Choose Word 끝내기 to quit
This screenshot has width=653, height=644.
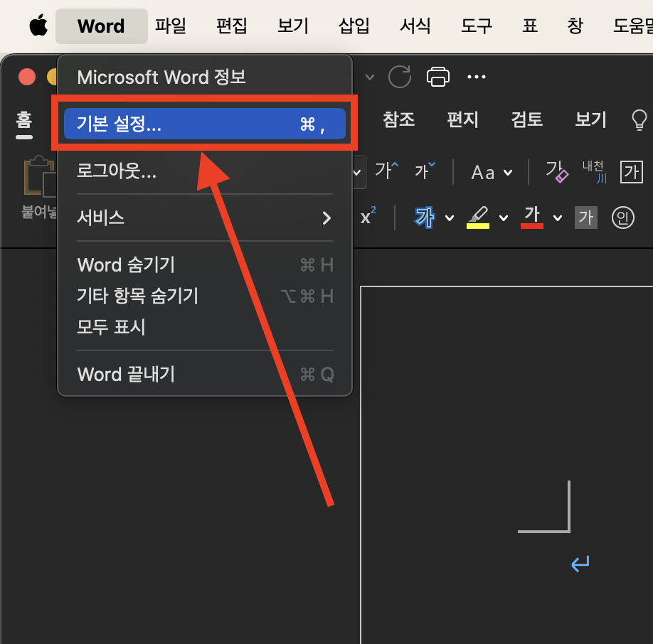(204, 375)
